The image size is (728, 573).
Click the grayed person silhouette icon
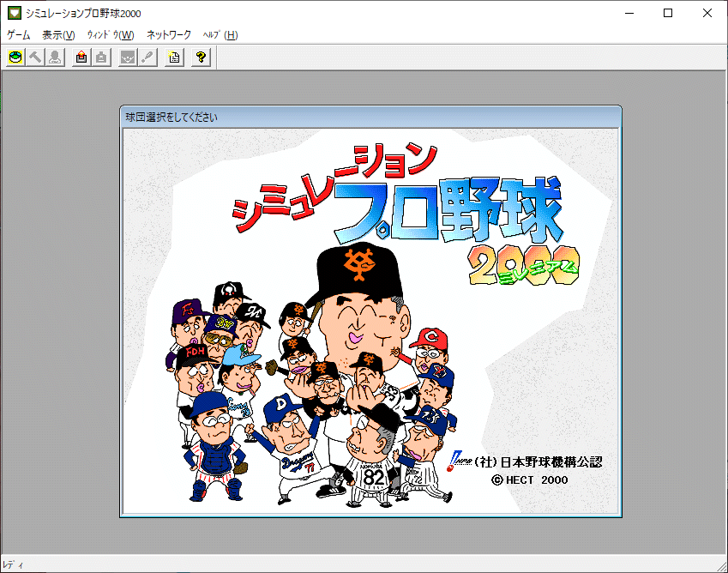coord(55,57)
